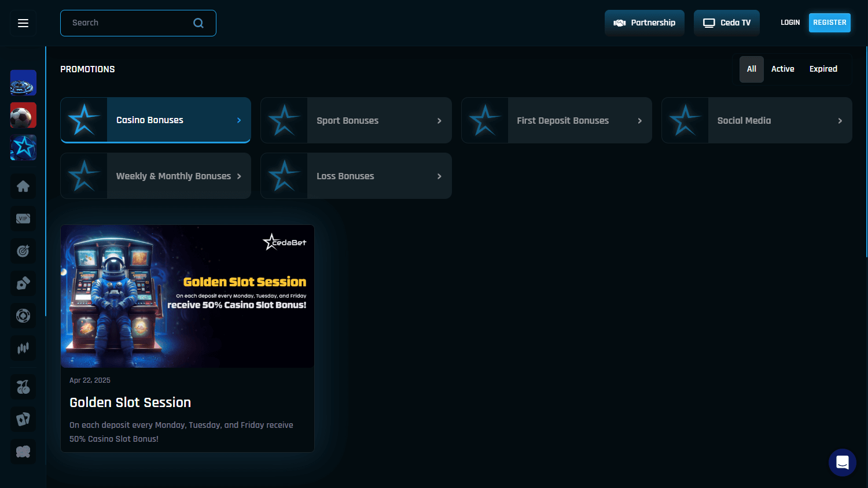The image size is (868, 488).
Task: Click the Search input field
Action: 138,23
